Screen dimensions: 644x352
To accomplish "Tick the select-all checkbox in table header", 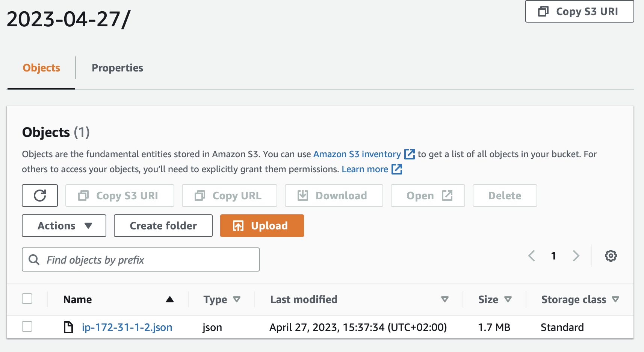I will (27, 299).
